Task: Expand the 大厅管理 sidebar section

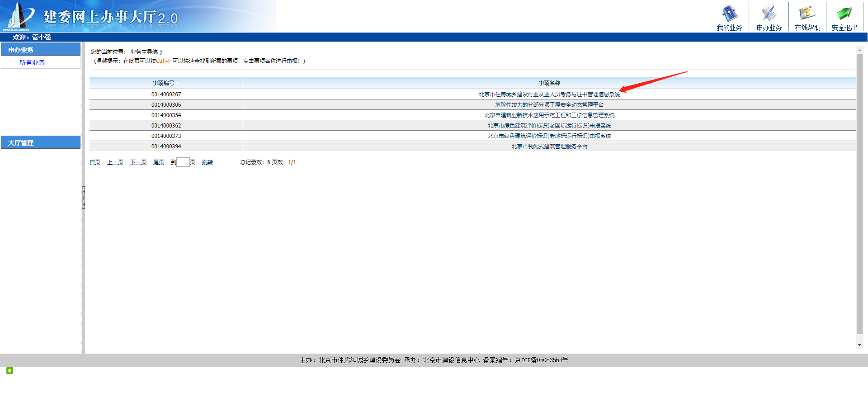Action: [x=41, y=142]
